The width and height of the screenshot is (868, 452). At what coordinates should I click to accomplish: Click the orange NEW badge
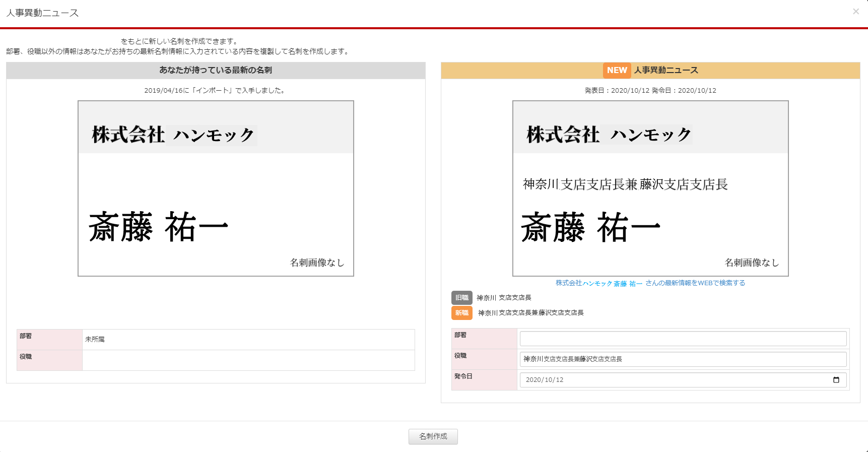tap(616, 71)
